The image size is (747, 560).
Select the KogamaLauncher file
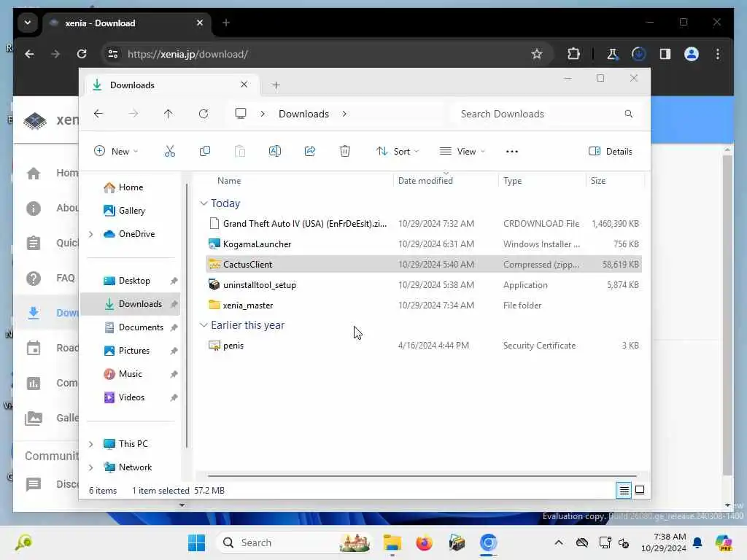(424, 244)
